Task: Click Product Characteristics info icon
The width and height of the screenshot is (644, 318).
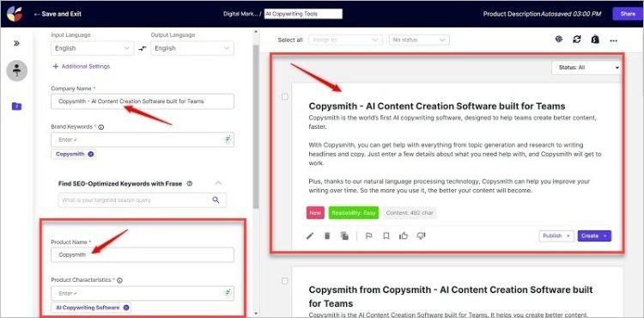Action: pos(119,280)
